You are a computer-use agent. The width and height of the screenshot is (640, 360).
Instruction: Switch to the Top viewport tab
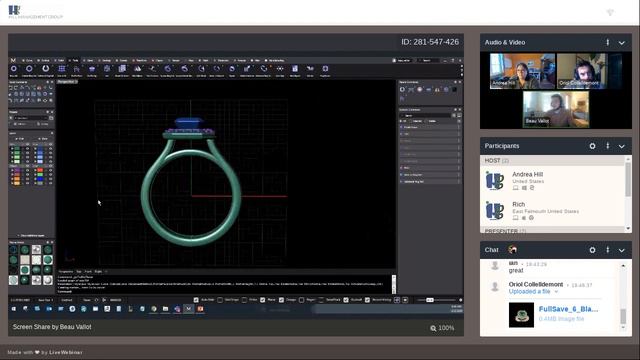click(x=79, y=271)
